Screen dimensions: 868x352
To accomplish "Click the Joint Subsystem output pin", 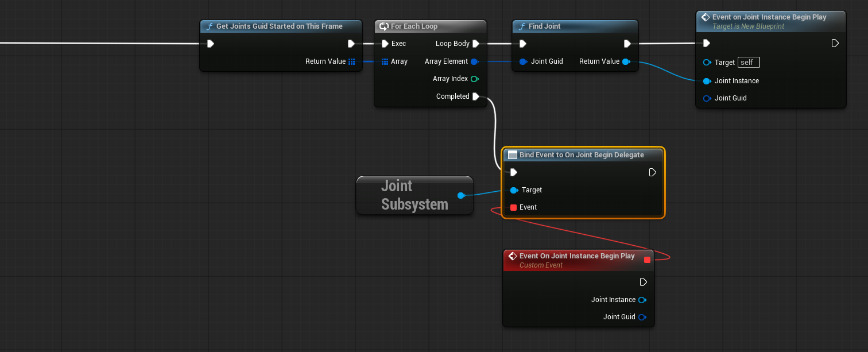I will 460,196.
